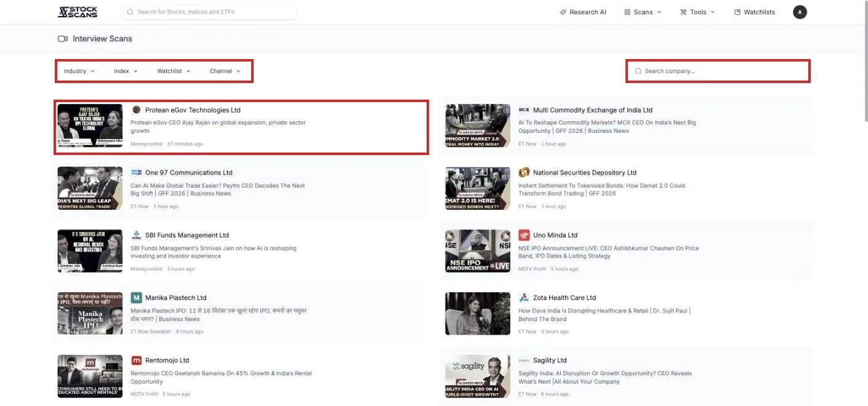
Task: Open the Industry filter dropdown
Action: 79,71
